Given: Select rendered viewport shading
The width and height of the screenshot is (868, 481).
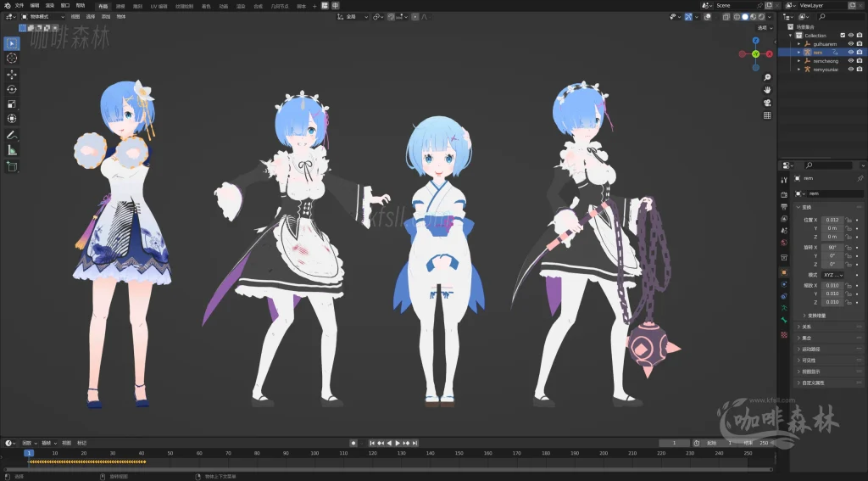Looking at the screenshot, I should coord(761,17).
